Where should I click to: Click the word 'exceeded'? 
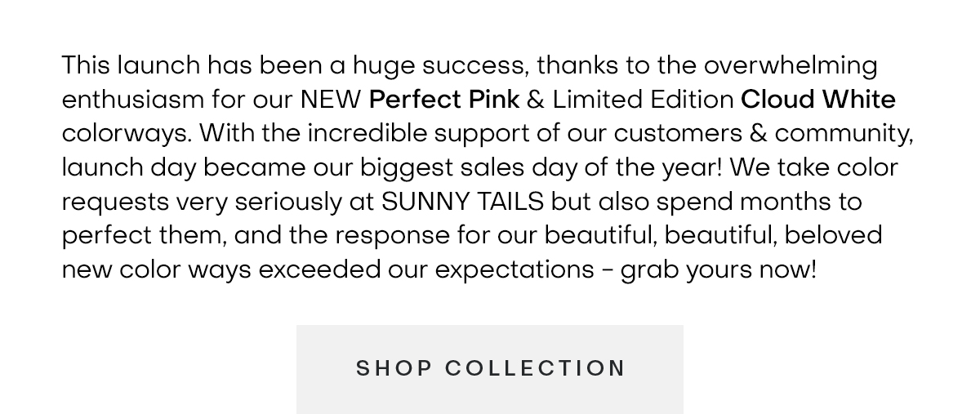pyautogui.click(x=318, y=269)
